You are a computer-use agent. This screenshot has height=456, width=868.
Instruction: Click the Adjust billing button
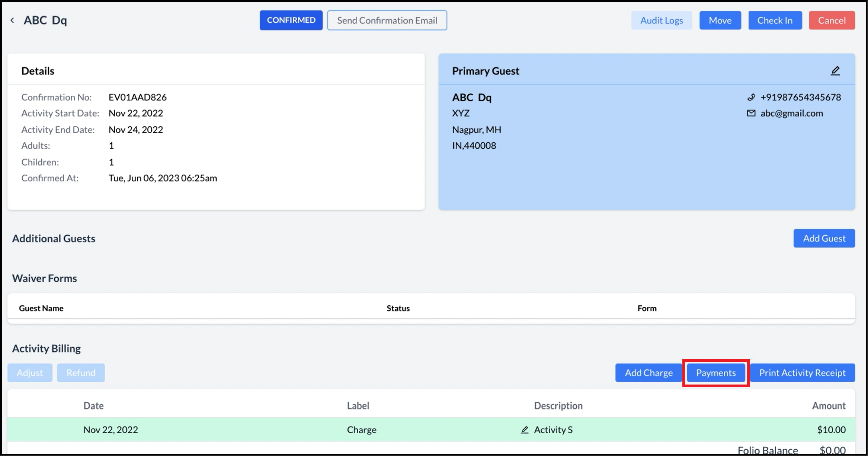[x=30, y=372]
